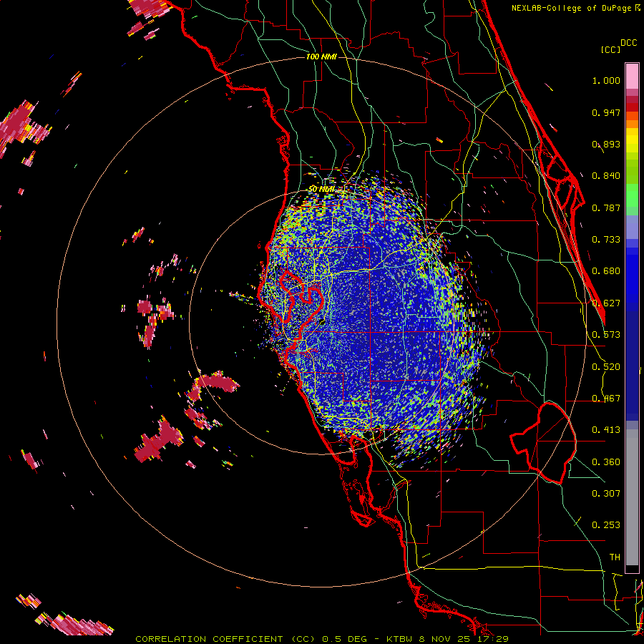Click the 0.413 scale value

606,430
